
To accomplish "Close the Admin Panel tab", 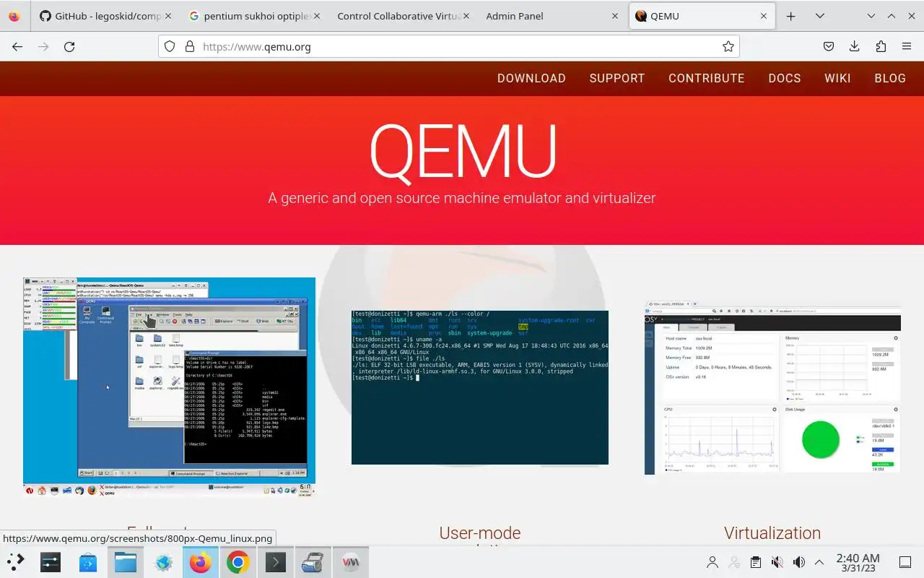I will [615, 16].
